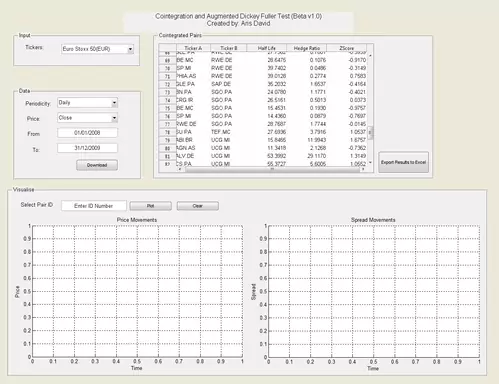Select row 73 header in pairs table
This screenshot has height=384, width=499.
pos(168,92)
